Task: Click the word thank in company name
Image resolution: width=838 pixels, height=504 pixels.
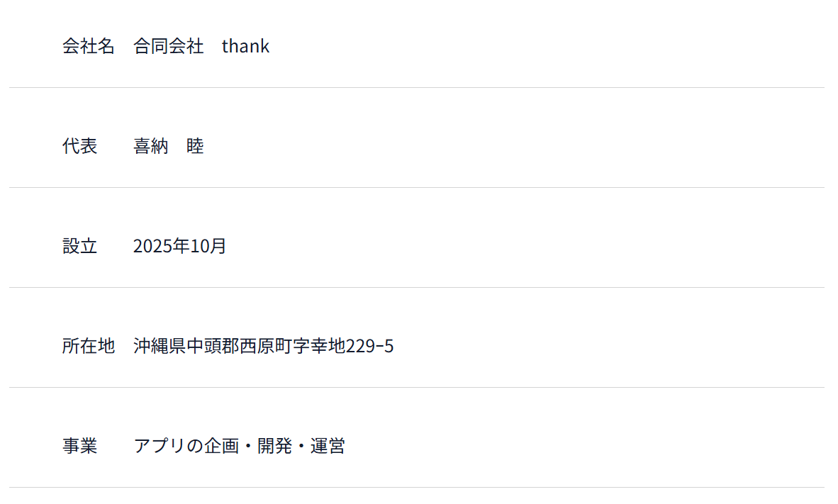Action: (245, 47)
